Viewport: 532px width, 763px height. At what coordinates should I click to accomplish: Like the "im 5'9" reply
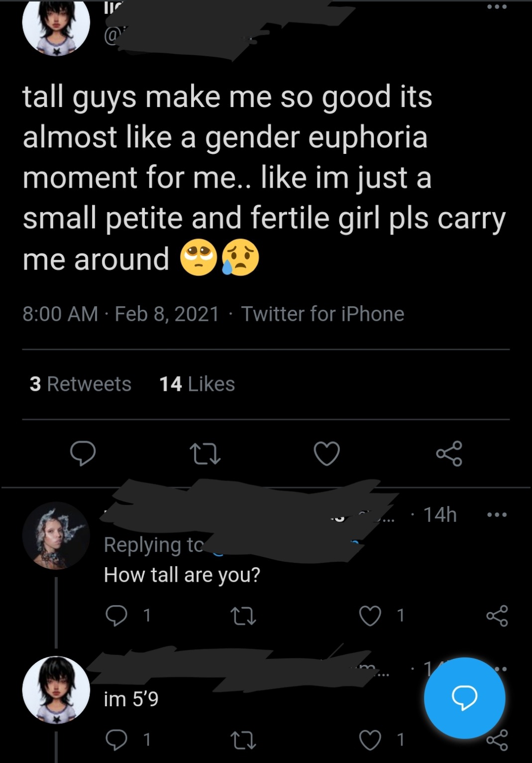tap(370, 741)
